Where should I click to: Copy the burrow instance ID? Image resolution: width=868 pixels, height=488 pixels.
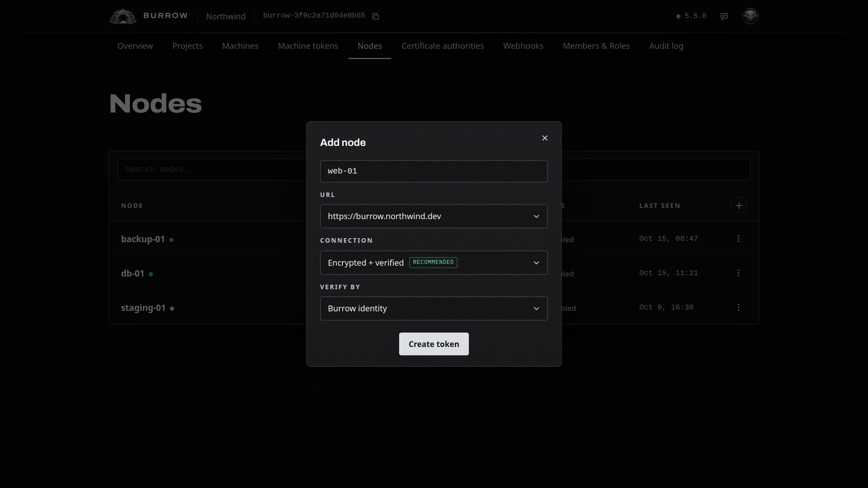[x=375, y=16]
